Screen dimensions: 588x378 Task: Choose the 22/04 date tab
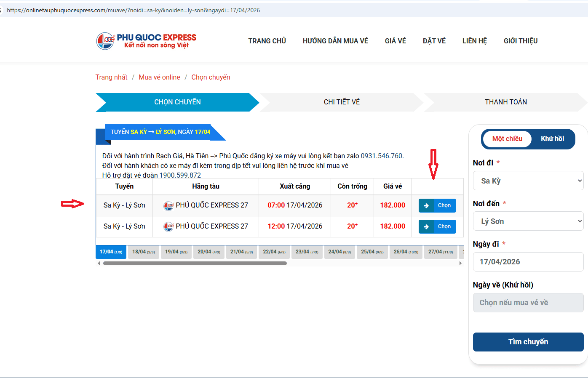(x=274, y=252)
